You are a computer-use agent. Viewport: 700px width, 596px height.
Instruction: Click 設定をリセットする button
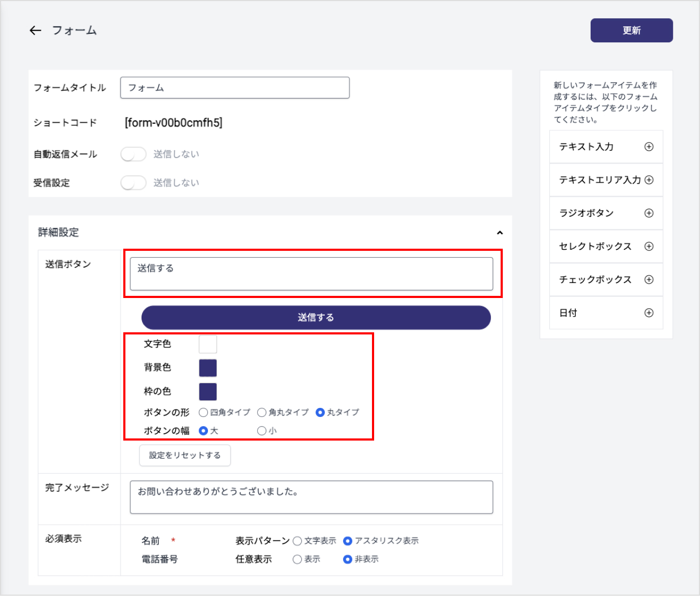click(185, 456)
